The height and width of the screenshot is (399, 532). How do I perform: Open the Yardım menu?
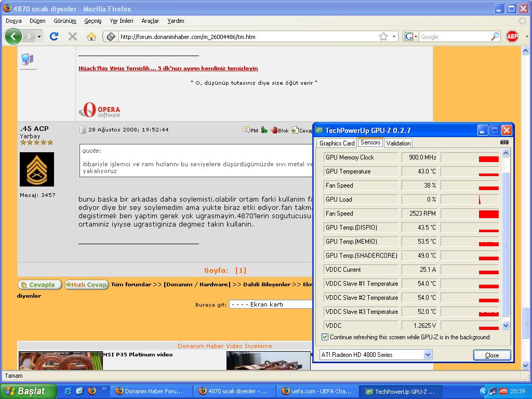[x=176, y=21]
